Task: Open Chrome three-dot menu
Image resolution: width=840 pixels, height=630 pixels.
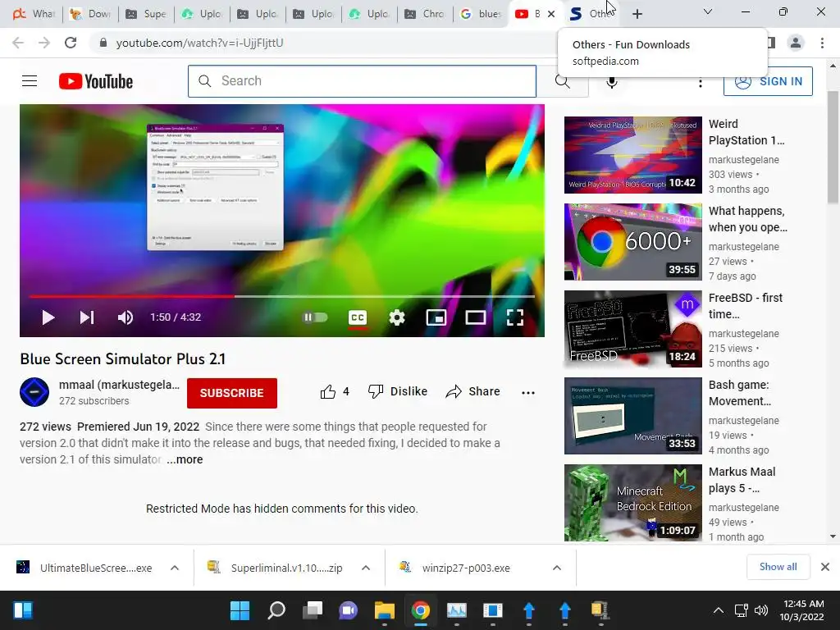Action: coord(822,43)
